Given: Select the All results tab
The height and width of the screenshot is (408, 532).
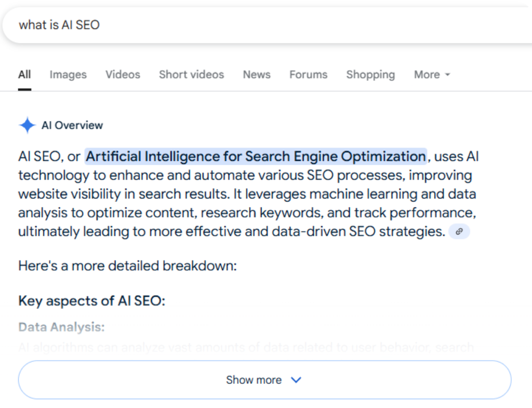Looking at the screenshot, I should tap(24, 75).
